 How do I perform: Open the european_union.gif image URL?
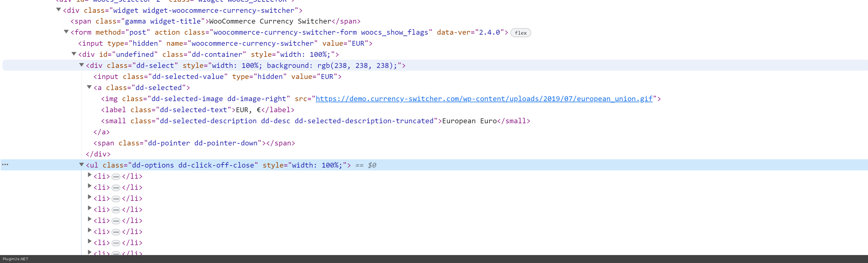[484, 99]
